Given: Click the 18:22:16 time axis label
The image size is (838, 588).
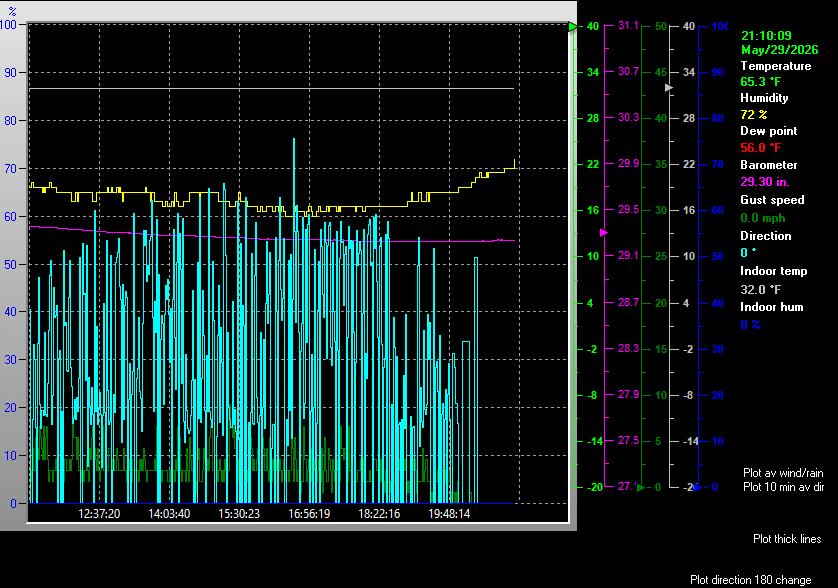Looking at the screenshot, I should click(x=379, y=514).
